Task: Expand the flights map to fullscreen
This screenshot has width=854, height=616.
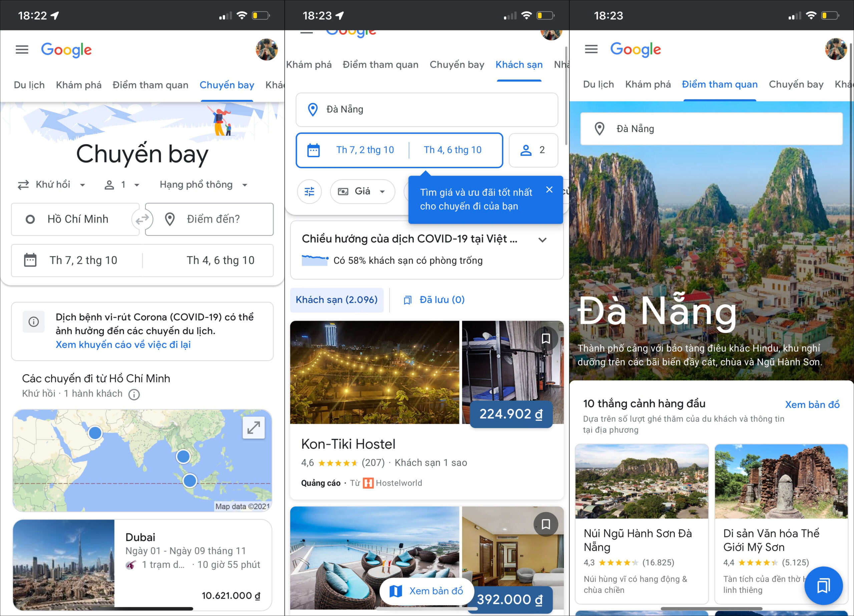Action: coord(254,428)
